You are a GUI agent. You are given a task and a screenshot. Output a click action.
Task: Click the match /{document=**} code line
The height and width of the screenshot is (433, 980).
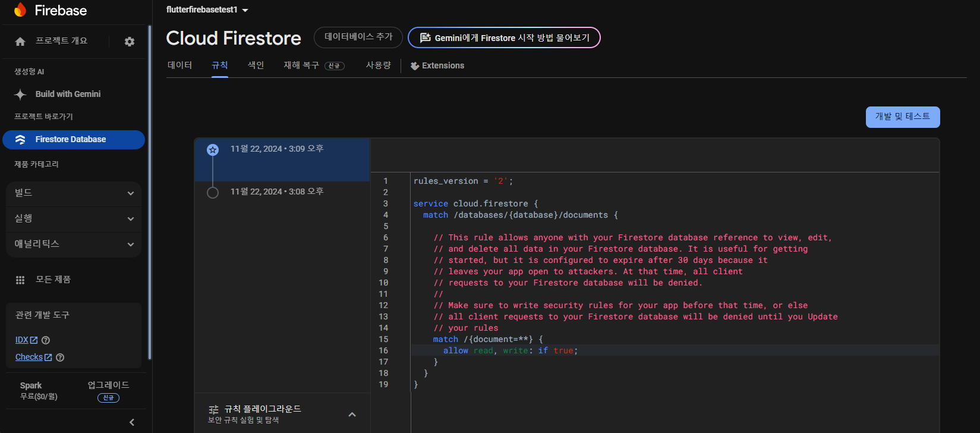[x=488, y=340]
